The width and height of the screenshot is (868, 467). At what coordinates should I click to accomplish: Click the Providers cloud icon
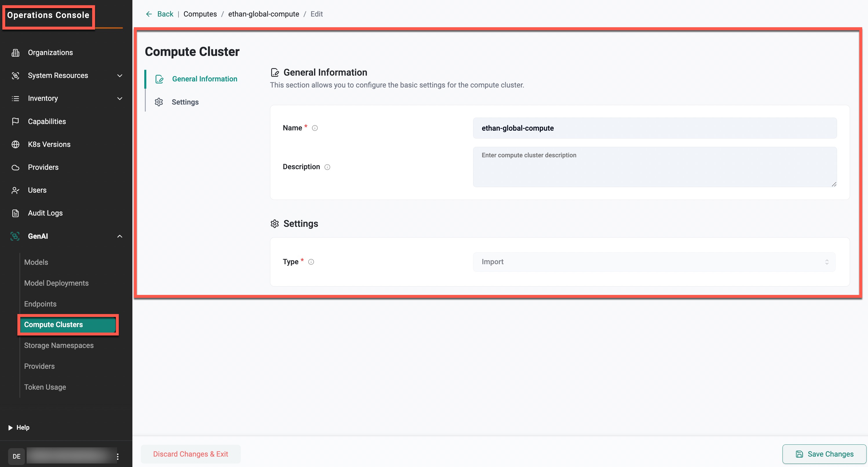pyautogui.click(x=15, y=167)
